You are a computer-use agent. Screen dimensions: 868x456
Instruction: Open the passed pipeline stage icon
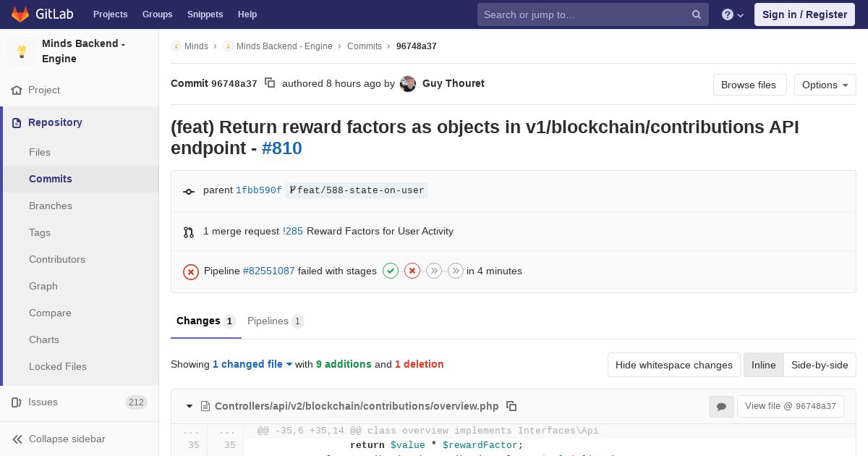coord(391,271)
